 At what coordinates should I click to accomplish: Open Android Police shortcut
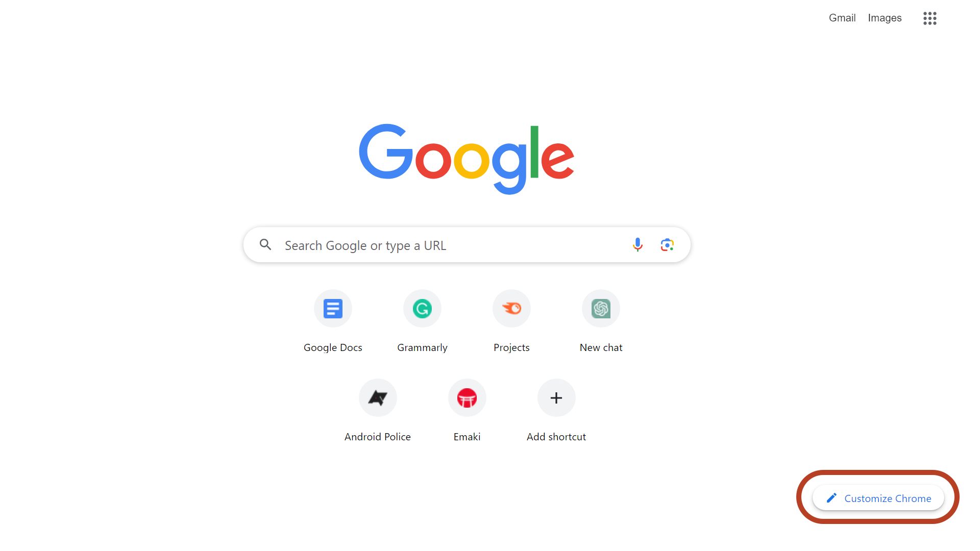click(x=378, y=397)
